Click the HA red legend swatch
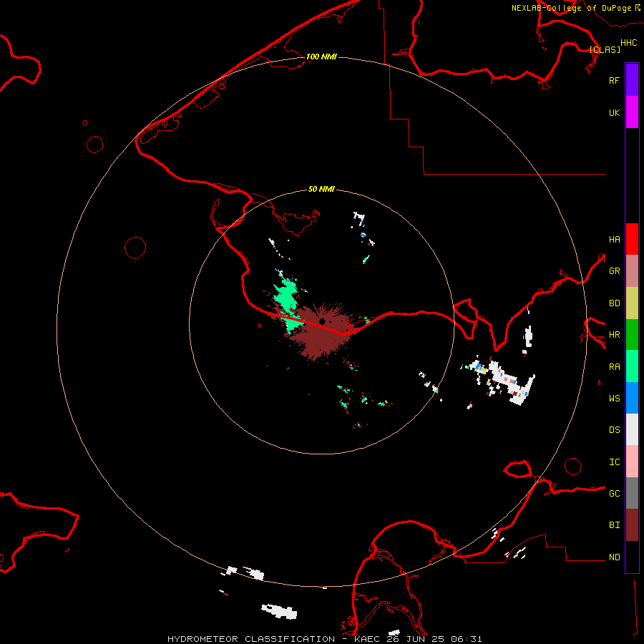Viewport: 644px width, 644px height. click(632, 239)
